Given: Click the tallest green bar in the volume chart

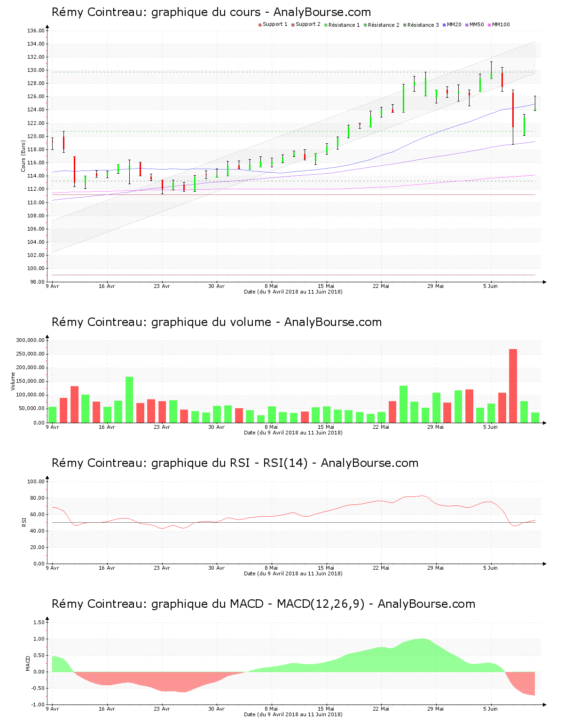Looking at the screenshot, I should pos(129,400).
